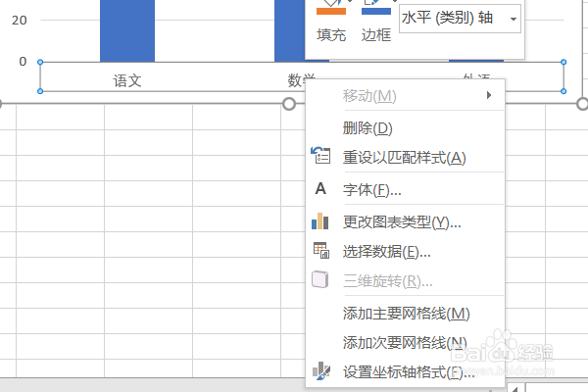Click the 填充 fill button

click(331, 22)
